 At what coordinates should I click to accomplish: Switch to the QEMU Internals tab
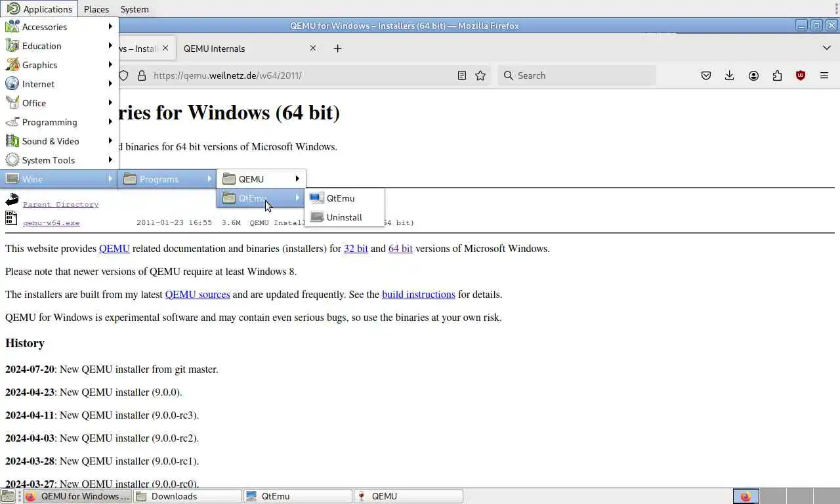(250, 49)
